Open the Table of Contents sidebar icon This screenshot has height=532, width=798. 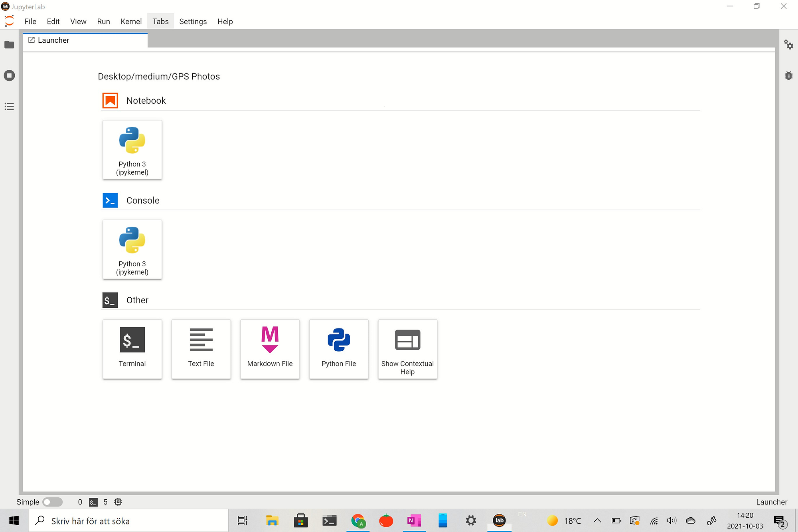[9, 107]
